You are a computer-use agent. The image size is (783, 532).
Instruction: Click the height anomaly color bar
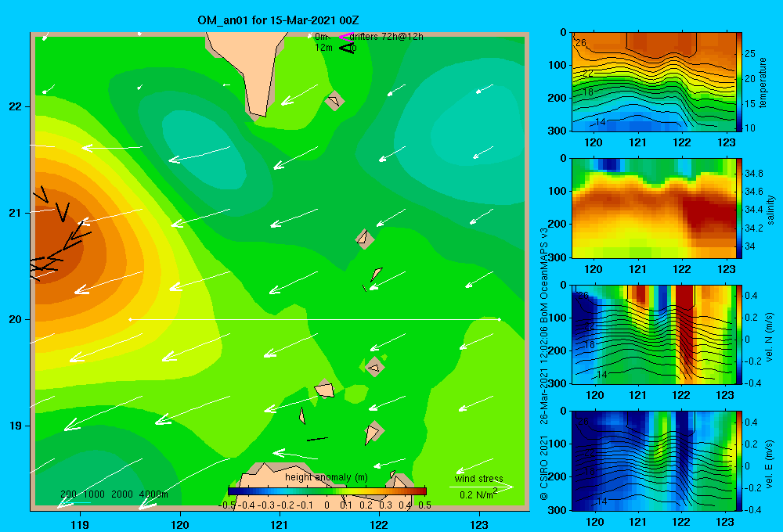pos(327,491)
